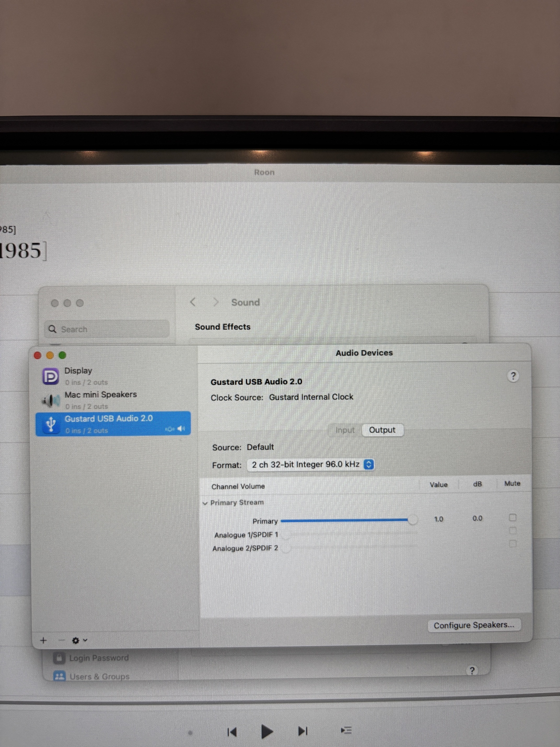This screenshot has width=560, height=747.
Task: Play track in Roon
Action: tap(267, 732)
